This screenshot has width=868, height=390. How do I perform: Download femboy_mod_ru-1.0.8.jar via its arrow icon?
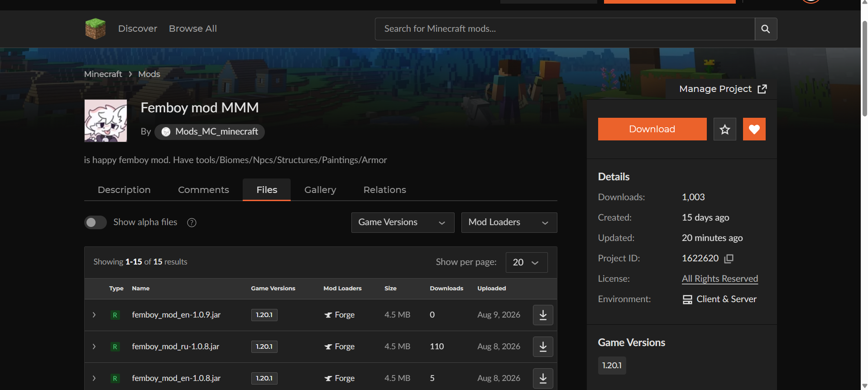[543, 347]
